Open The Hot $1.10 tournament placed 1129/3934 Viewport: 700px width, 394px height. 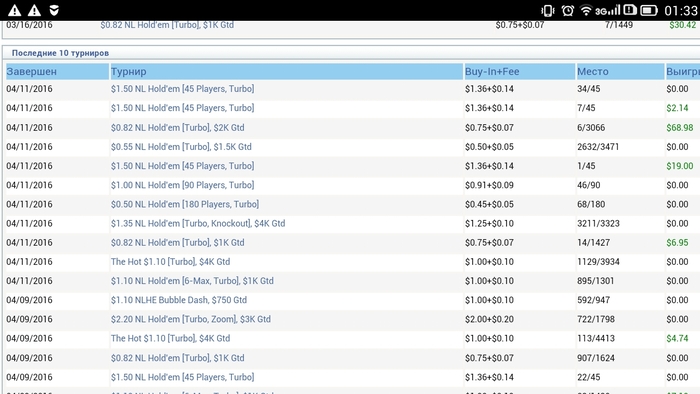click(x=171, y=262)
